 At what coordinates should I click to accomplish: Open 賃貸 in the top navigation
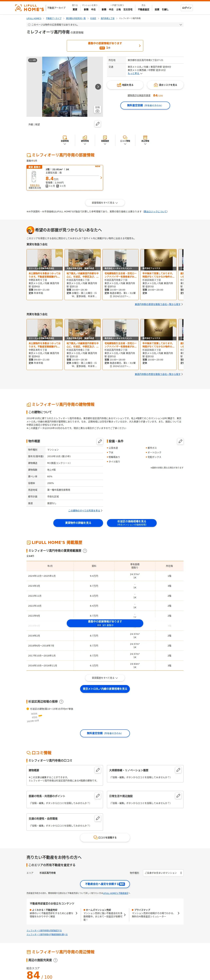coord(75,9)
